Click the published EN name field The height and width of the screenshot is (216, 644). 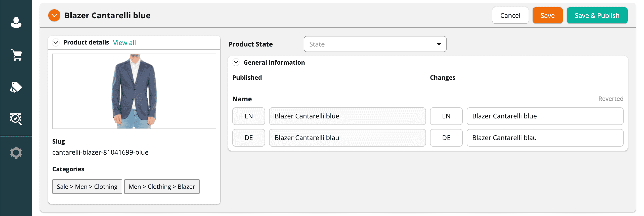point(347,116)
